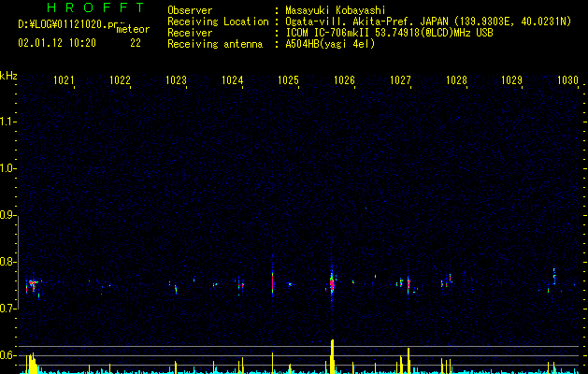588x374 pixels.
Task: Click the echo trace just before 1030
Action: click(554, 277)
